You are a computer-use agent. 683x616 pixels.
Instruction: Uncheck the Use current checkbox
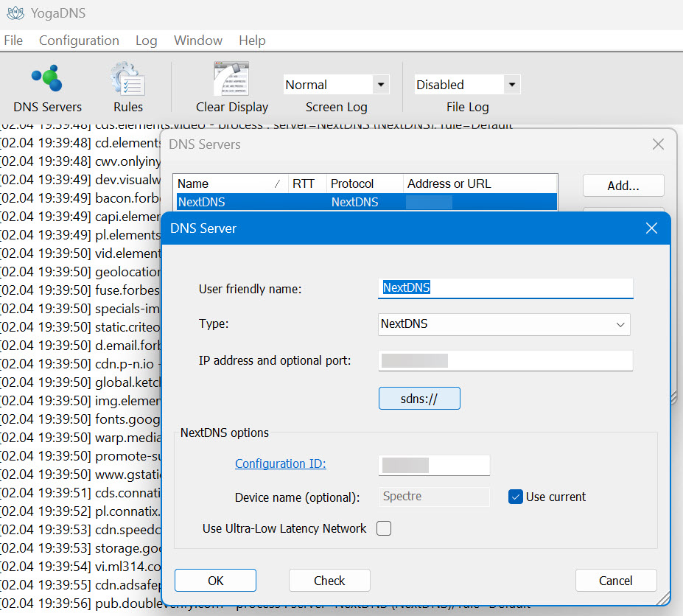[516, 497]
